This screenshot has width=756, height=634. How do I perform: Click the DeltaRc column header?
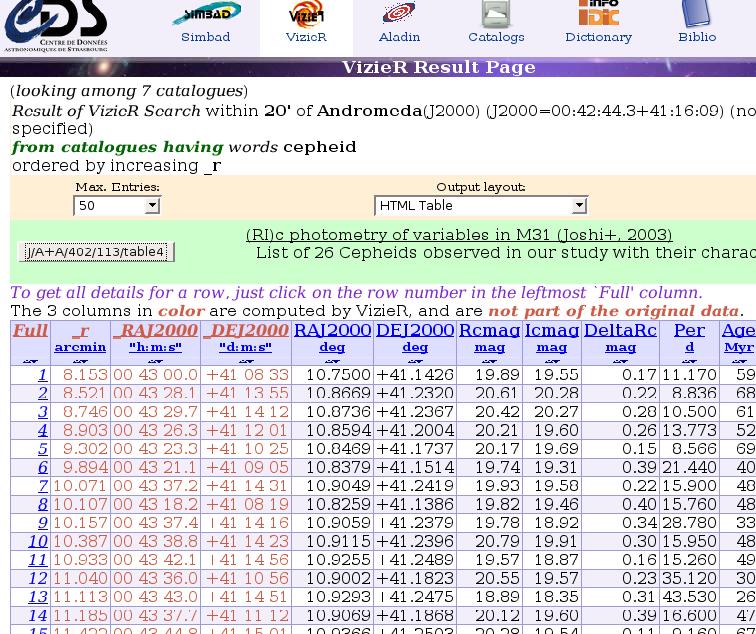(620, 330)
